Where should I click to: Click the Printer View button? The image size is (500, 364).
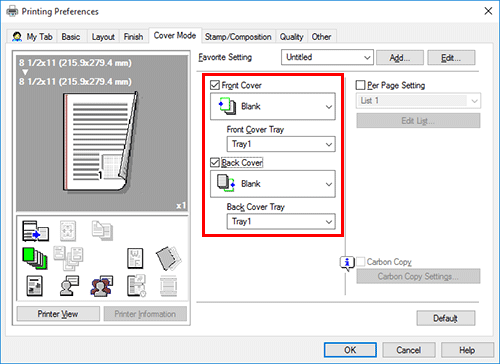click(x=58, y=314)
